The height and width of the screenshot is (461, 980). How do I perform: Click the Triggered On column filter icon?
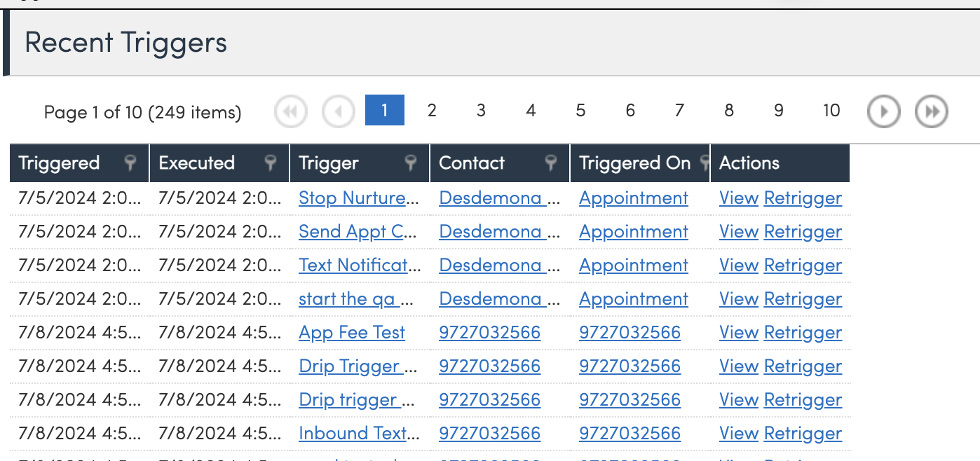coord(703,163)
